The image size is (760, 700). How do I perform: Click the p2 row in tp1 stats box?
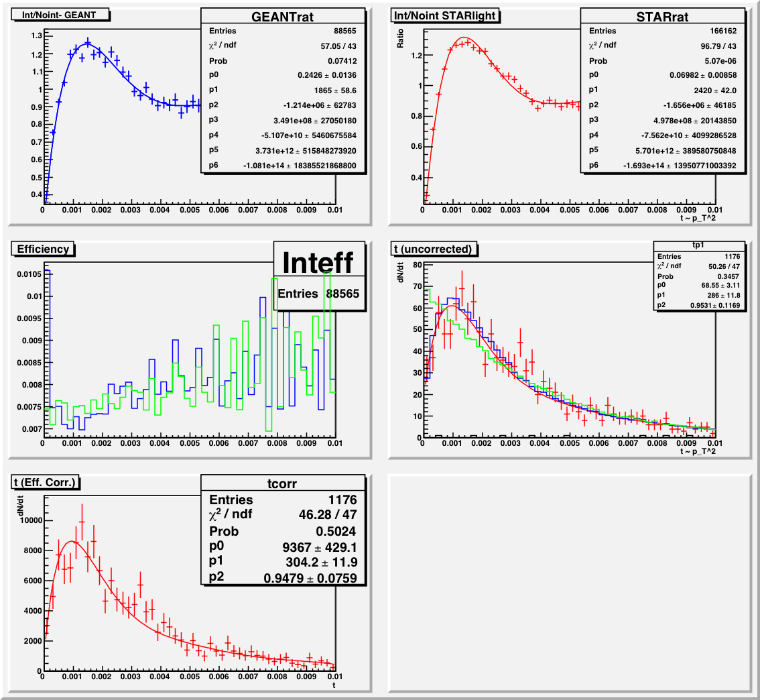point(698,305)
